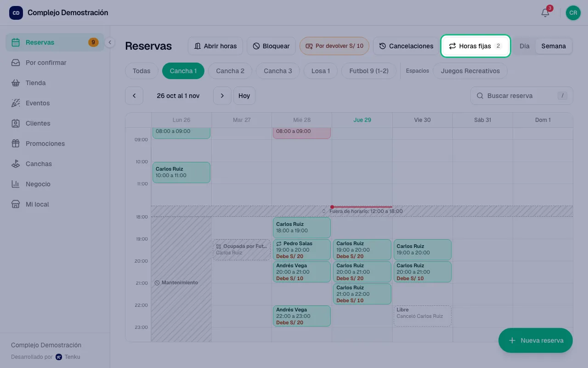Screen dimensions: 588x368
Task: Advance to next week arrow
Action: [x=222, y=96]
